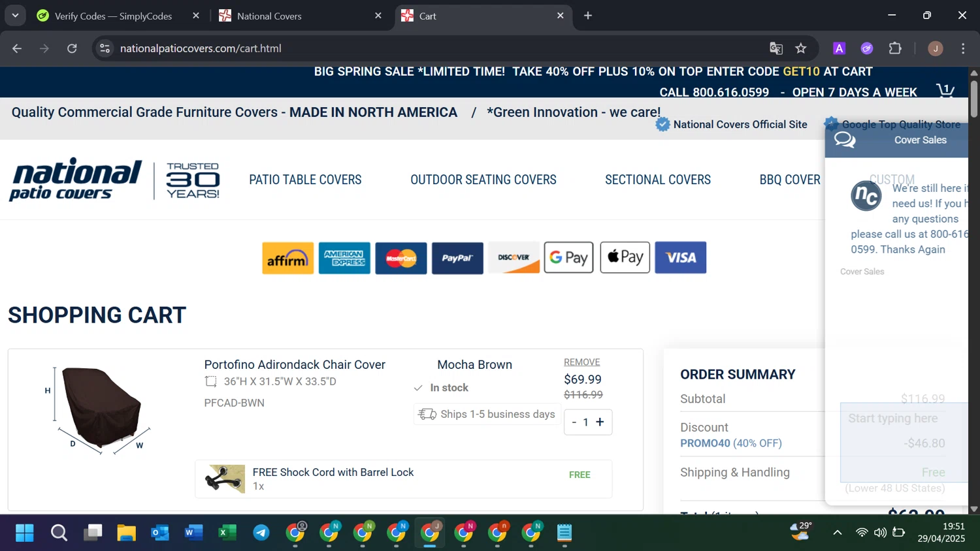Click the PayPal payment badge
This screenshot has width=980, height=551.
click(457, 258)
